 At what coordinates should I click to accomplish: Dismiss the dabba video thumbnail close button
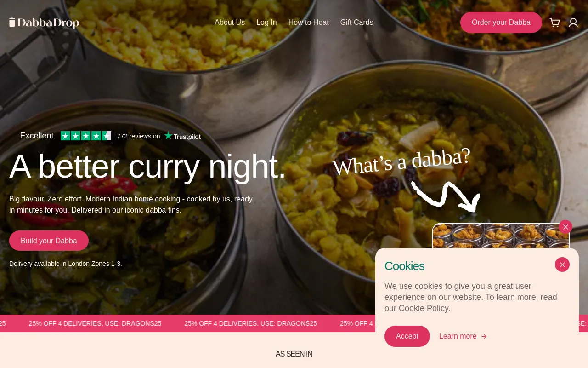[x=565, y=227]
